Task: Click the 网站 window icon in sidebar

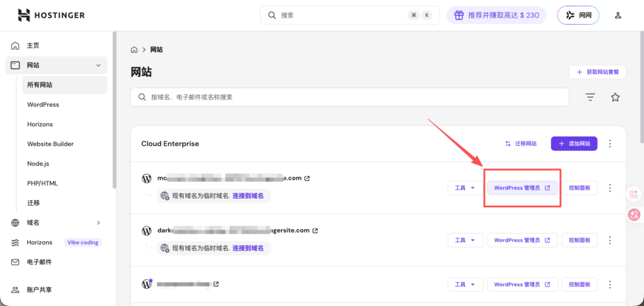Action: 15,65
